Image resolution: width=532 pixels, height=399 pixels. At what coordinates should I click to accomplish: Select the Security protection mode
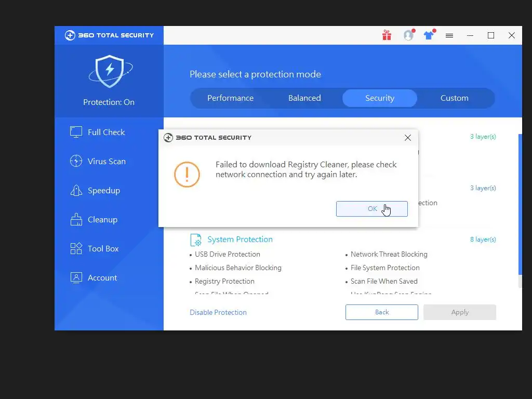[380, 98]
